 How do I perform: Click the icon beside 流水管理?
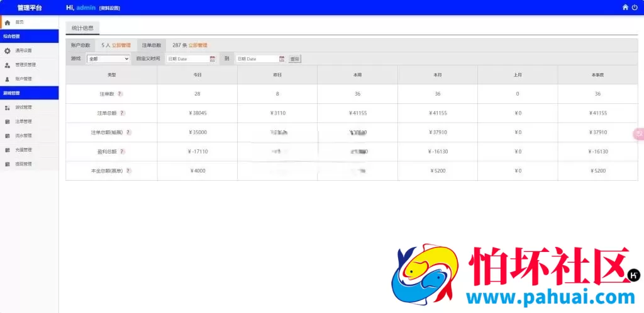[x=7, y=136]
